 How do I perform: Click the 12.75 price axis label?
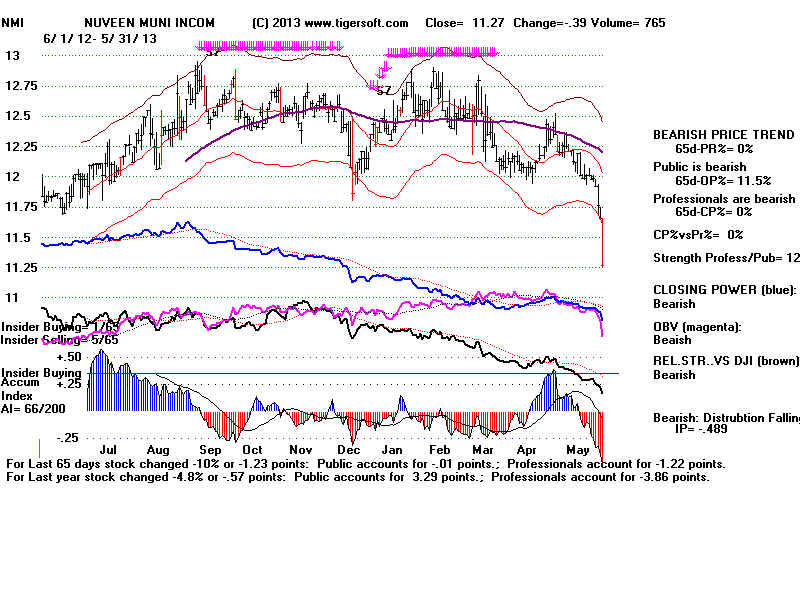tap(19, 86)
